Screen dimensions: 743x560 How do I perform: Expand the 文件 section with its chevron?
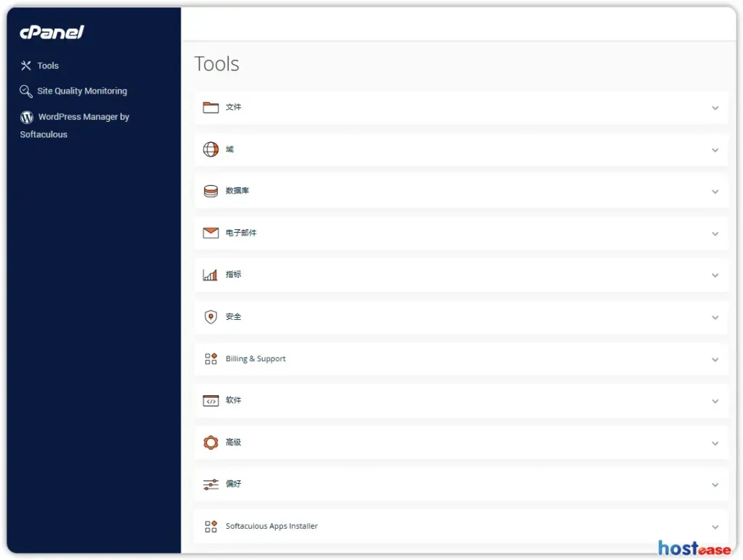tap(715, 108)
